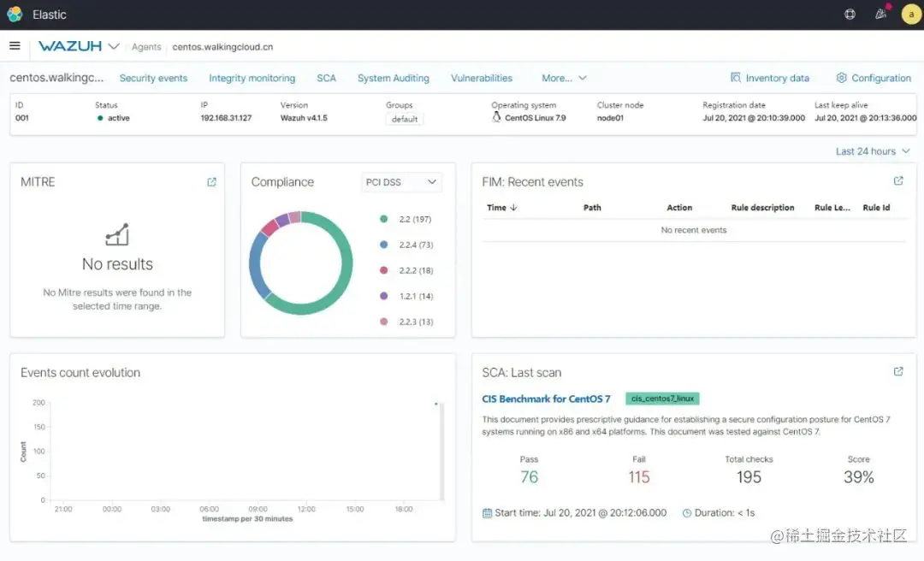Click the Total checks value 195
The image size is (924, 561).
coord(749,476)
